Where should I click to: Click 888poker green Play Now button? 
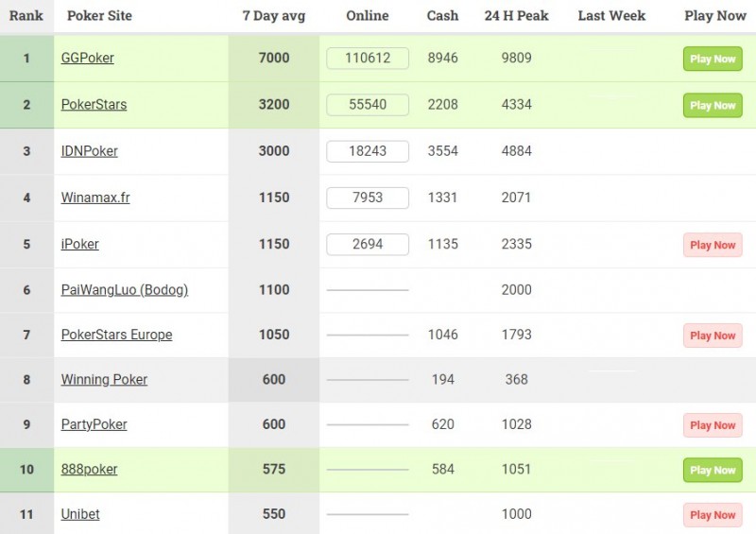[x=713, y=470]
